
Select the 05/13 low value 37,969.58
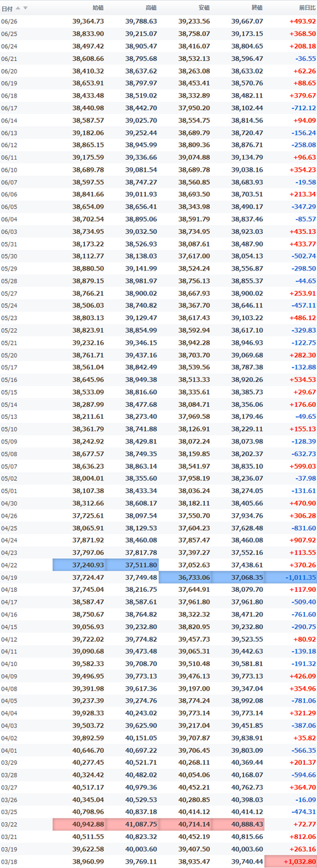pos(194,417)
